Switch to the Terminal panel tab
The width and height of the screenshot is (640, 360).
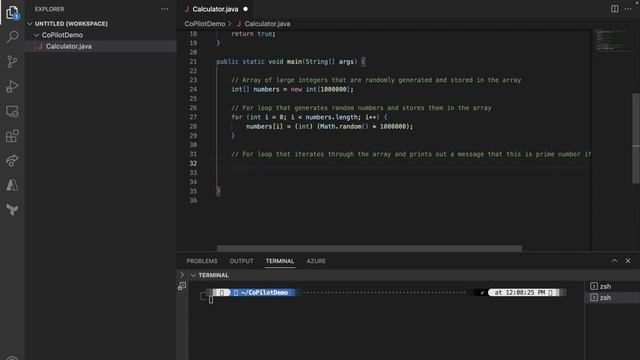(x=280, y=261)
